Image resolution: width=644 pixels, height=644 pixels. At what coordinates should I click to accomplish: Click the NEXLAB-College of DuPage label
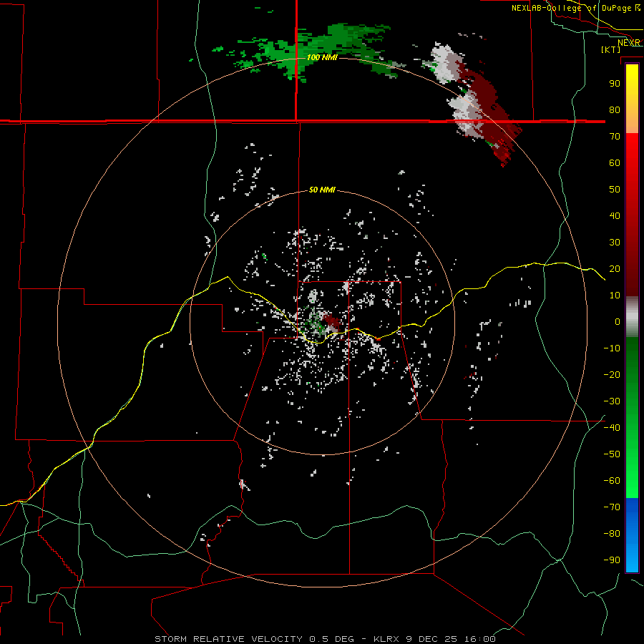pos(575,8)
